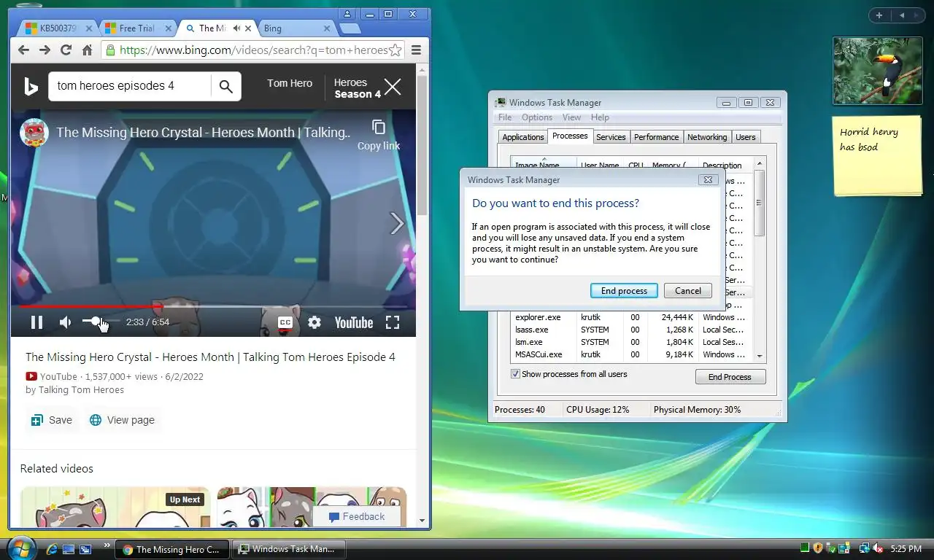
Task: Click the Bing logo in search bar
Action: (31, 86)
